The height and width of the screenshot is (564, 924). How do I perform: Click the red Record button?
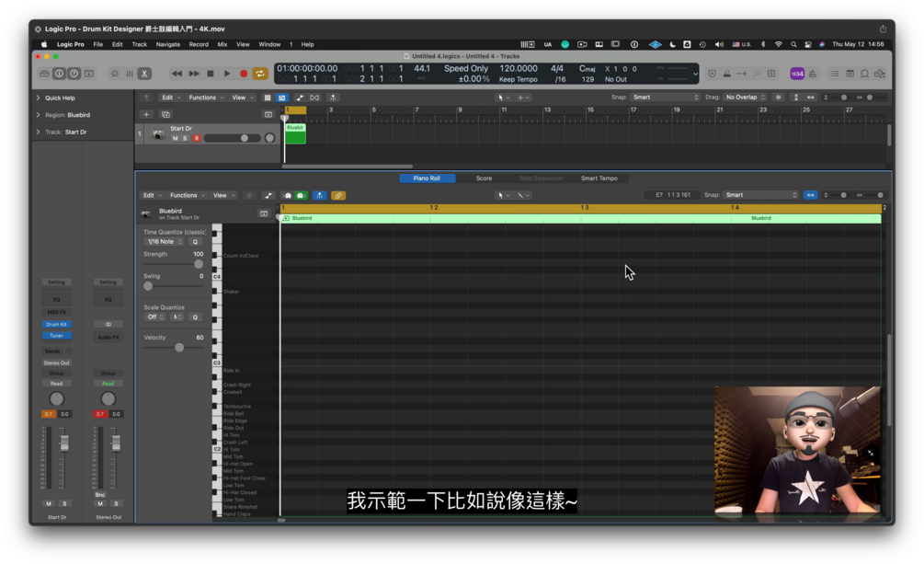pos(244,74)
